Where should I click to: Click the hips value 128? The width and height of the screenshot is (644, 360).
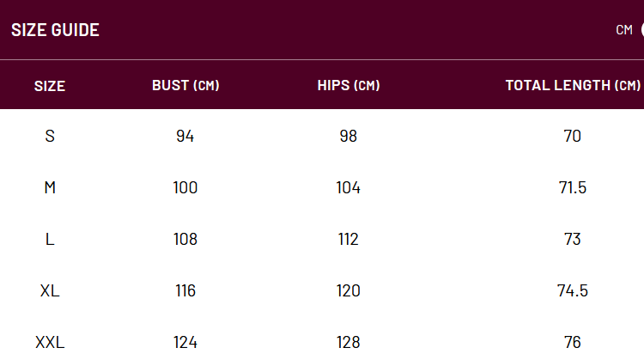(x=349, y=342)
